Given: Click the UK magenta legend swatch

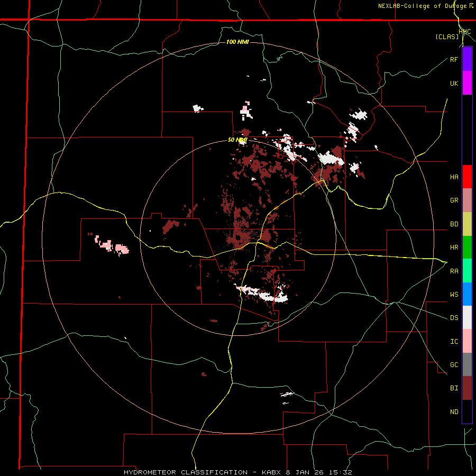Looking at the screenshot, I should coord(467,83).
